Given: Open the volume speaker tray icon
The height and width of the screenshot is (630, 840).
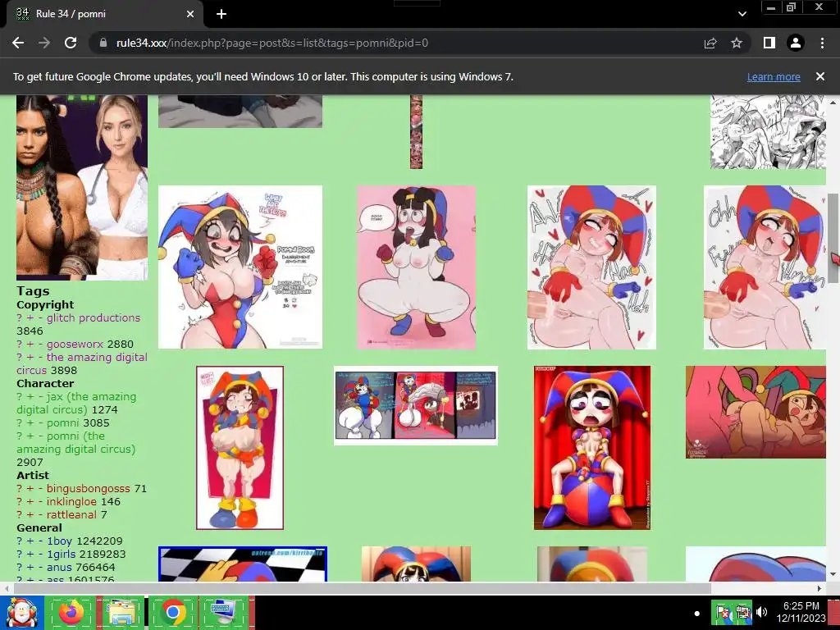Looking at the screenshot, I should 762,612.
